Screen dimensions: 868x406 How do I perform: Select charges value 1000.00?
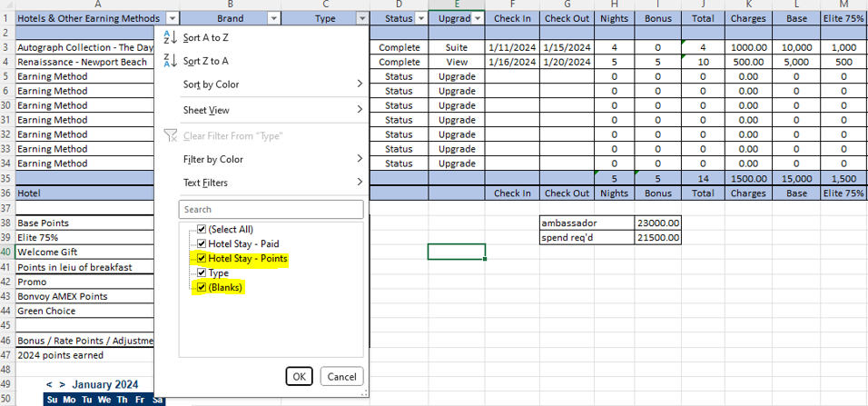[x=748, y=47]
